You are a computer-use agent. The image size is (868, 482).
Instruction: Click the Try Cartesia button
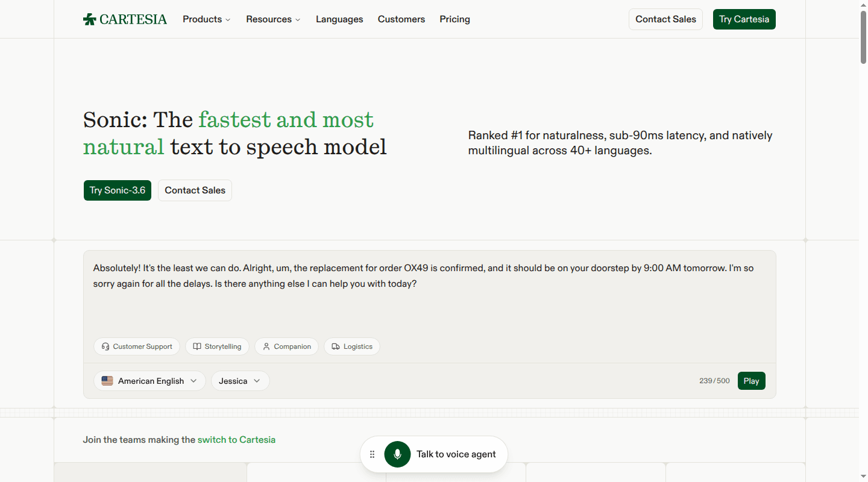click(744, 19)
